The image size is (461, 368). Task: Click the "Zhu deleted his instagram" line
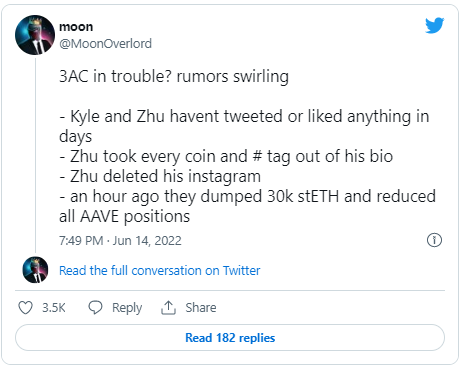160,176
